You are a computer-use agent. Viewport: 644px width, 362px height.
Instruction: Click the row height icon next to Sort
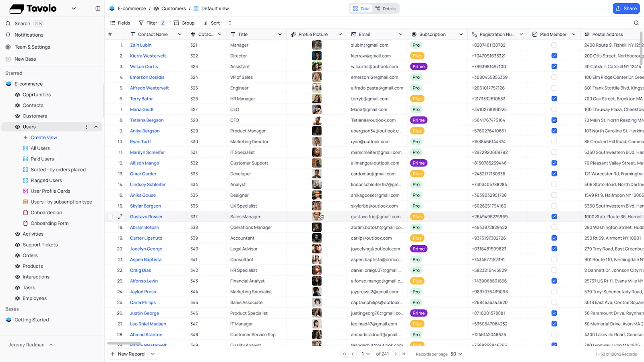tap(230, 23)
